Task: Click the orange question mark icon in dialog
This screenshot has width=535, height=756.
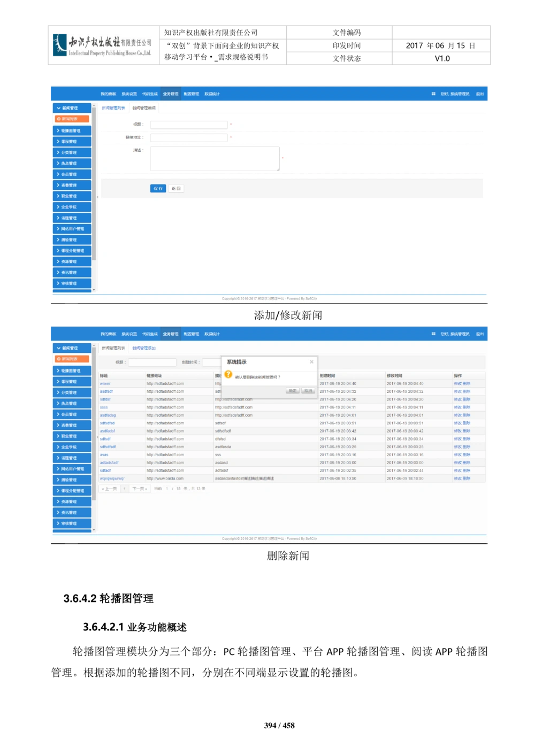Action: pos(228,375)
